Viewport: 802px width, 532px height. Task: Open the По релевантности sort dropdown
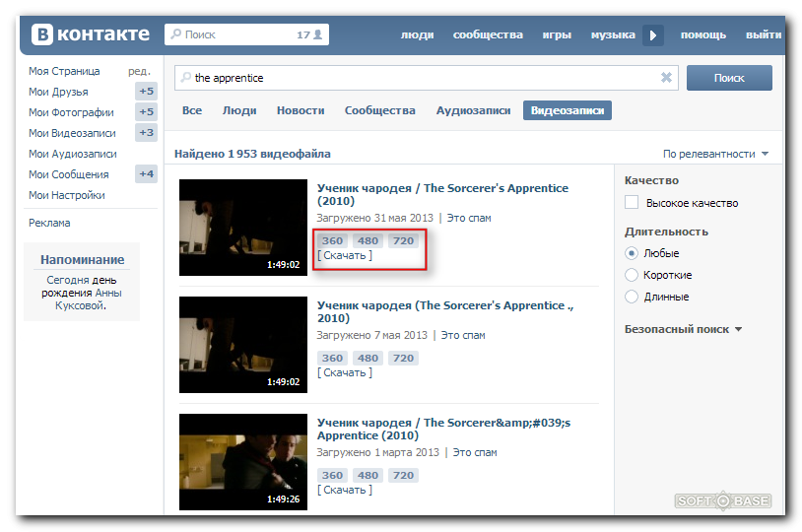[x=715, y=154]
